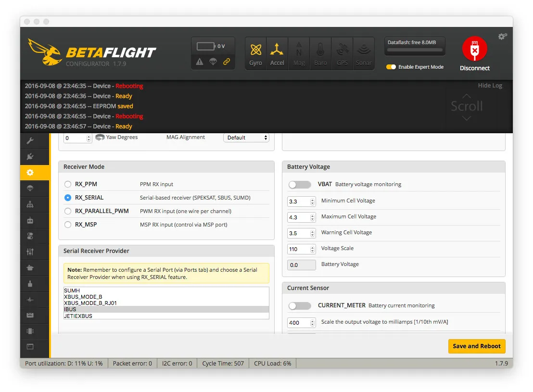This screenshot has height=392, width=533.
Task: Open the MAG Alignment dropdown
Action: point(246,138)
